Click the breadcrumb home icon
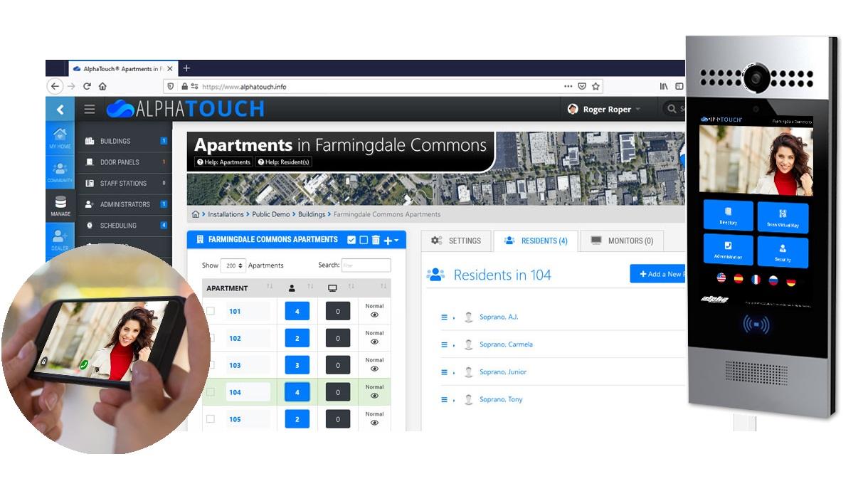The width and height of the screenshot is (868, 501). (x=196, y=214)
